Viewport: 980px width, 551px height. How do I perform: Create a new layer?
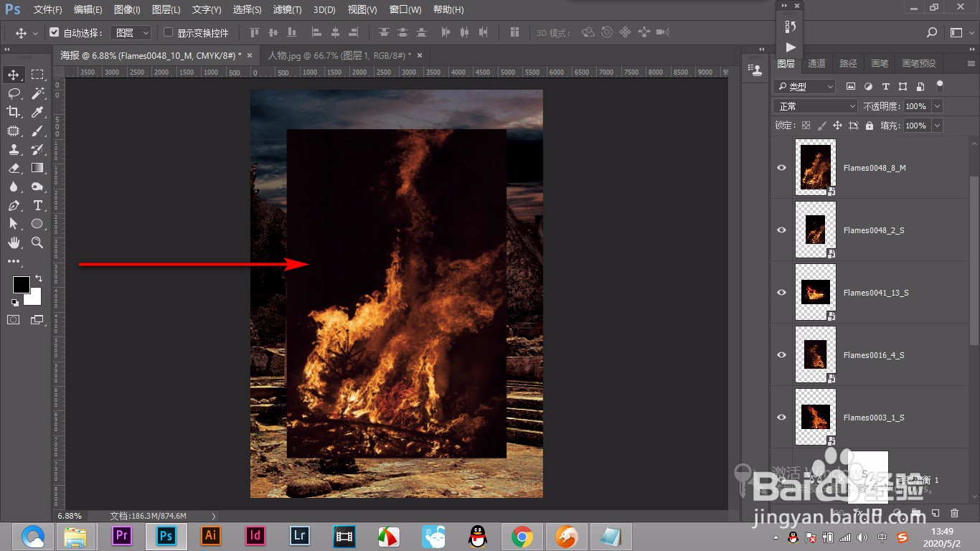(935, 513)
